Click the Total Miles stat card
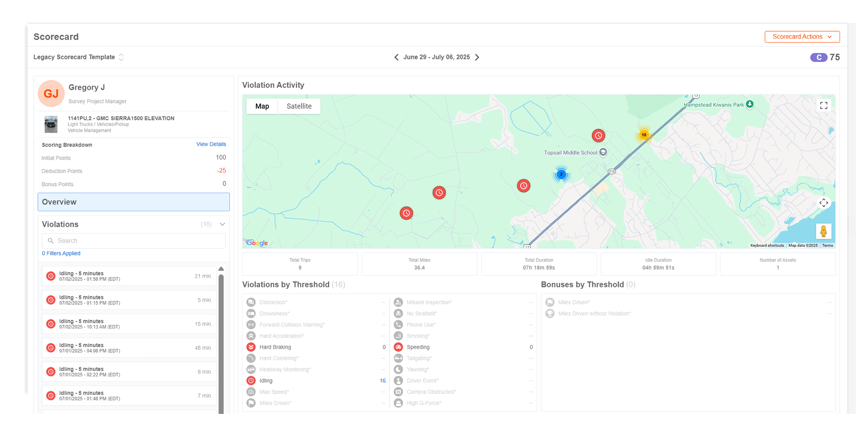The height and width of the screenshot is (441, 868). [x=419, y=264]
